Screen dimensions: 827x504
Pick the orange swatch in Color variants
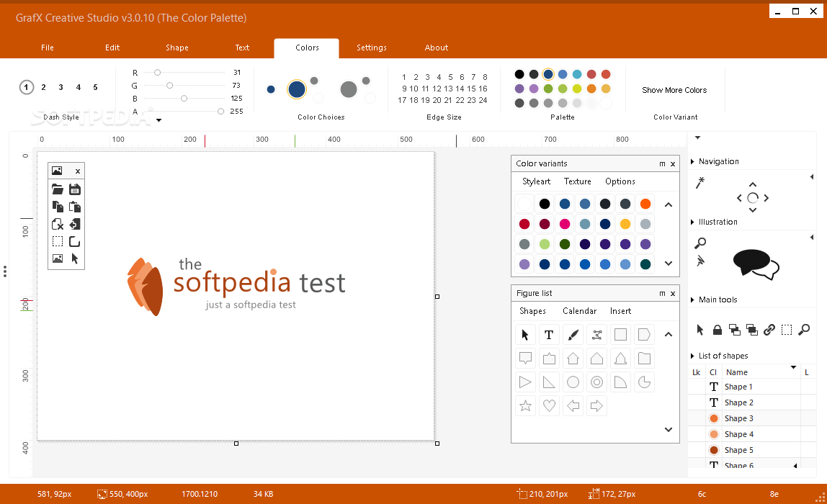[645, 204]
